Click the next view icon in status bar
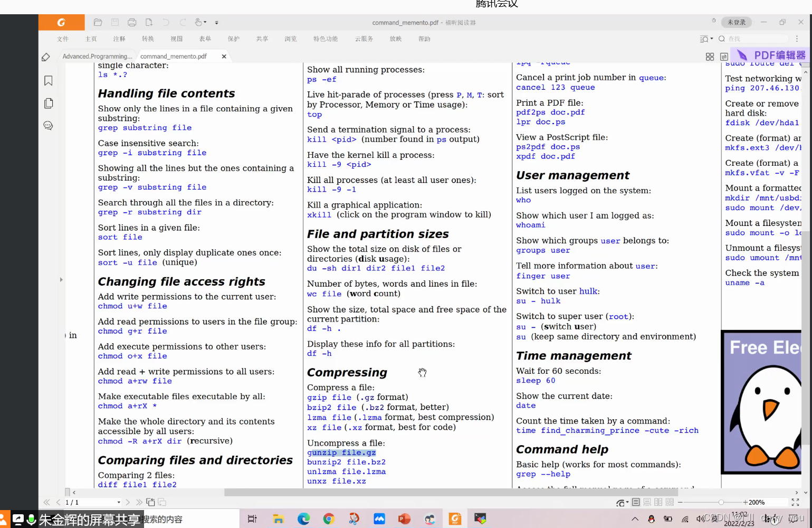812x528 pixels. pyautogui.click(x=162, y=502)
